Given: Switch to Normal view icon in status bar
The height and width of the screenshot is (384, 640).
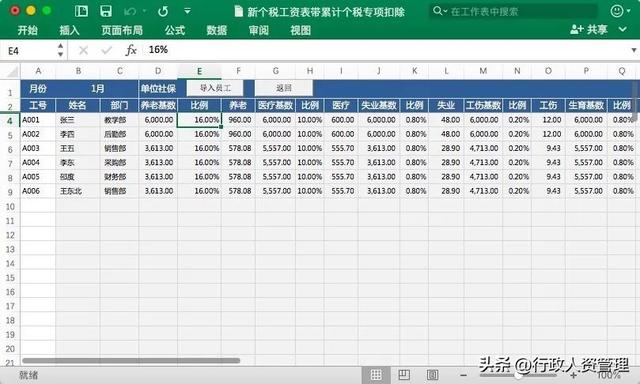Looking at the screenshot, I should pos(376,375).
